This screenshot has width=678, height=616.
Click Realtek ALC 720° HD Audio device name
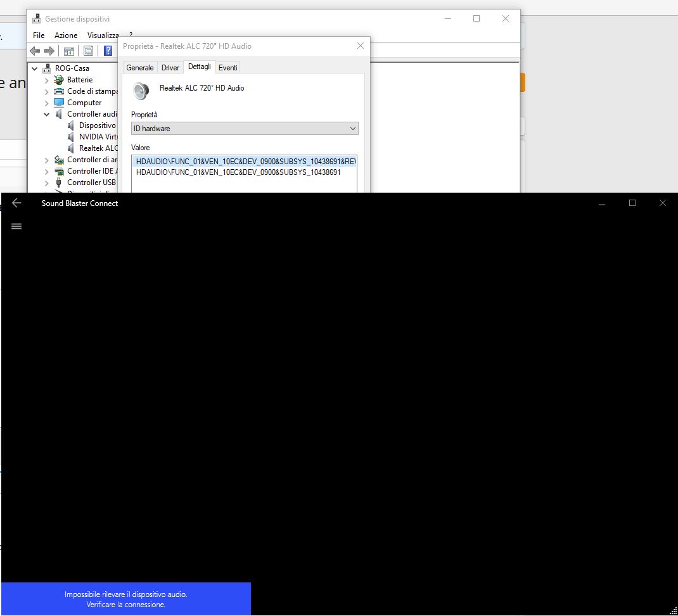click(x=202, y=88)
